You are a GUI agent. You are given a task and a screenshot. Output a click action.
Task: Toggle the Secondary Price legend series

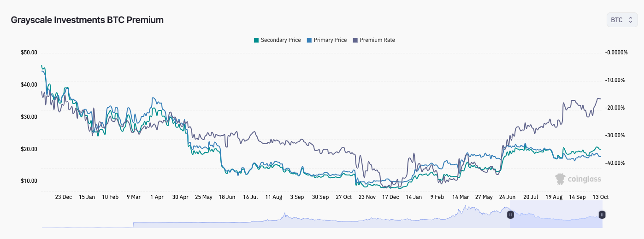(x=277, y=40)
